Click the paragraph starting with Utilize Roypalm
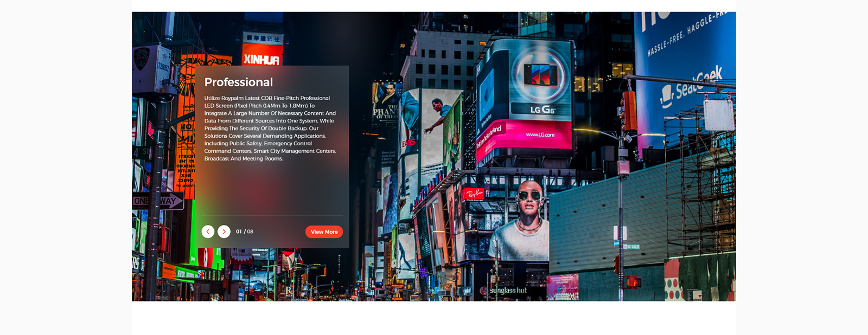 pyautogui.click(x=270, y=128)
